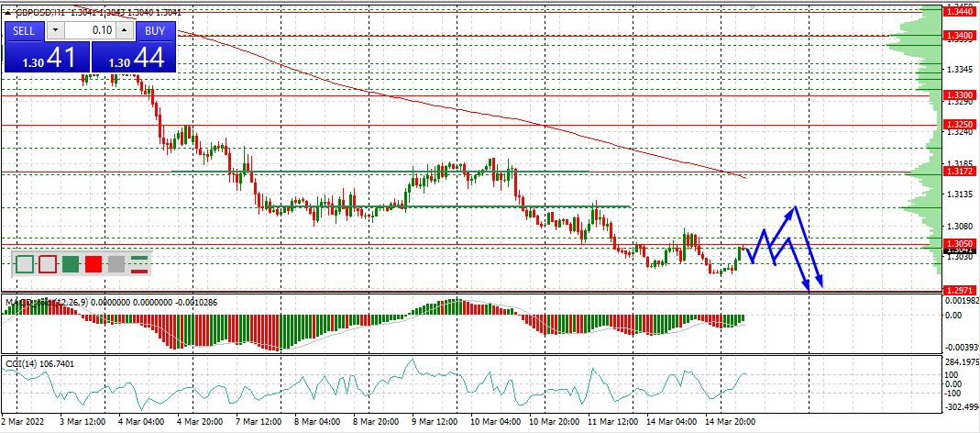Click the solid green square icon
Image resolution: width=980 pixels, height=433 pixels.
point(71,264)
